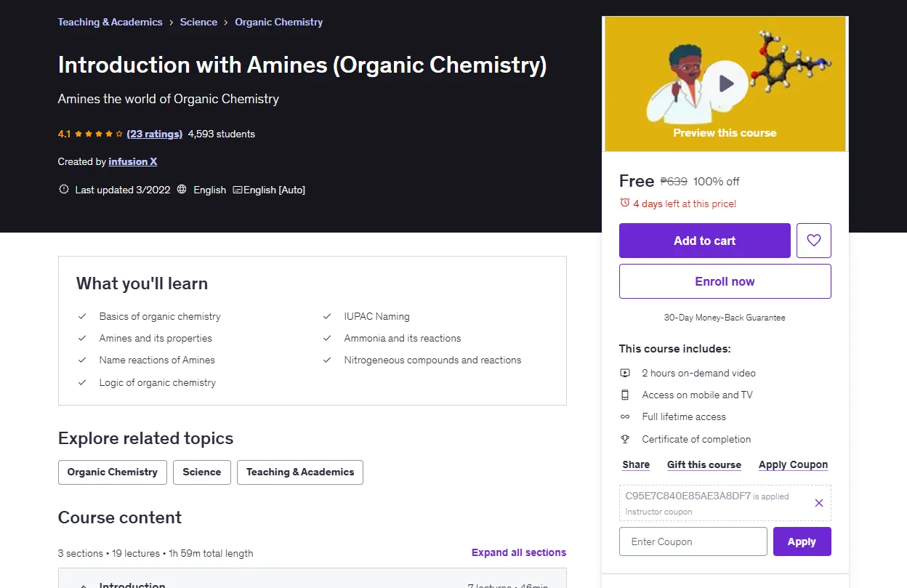Click the closed captions icon

(x=237, y=190)
